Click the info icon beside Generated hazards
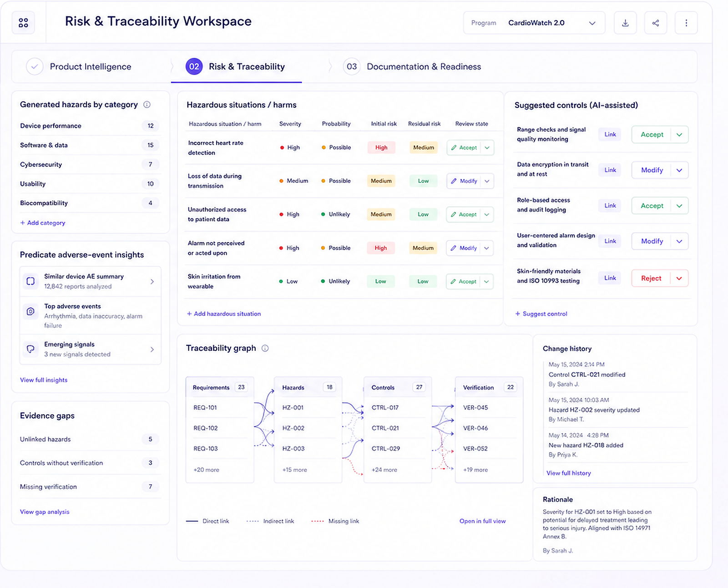The width and height of the screenshot is (728, 588). pyautogui.click(x=147, y=105)
